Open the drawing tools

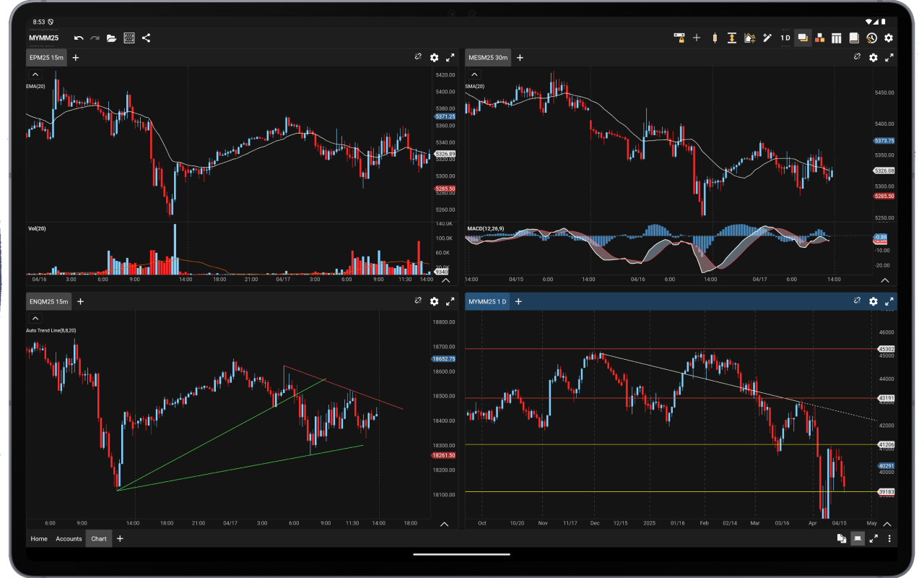click(x=767, y=38)
